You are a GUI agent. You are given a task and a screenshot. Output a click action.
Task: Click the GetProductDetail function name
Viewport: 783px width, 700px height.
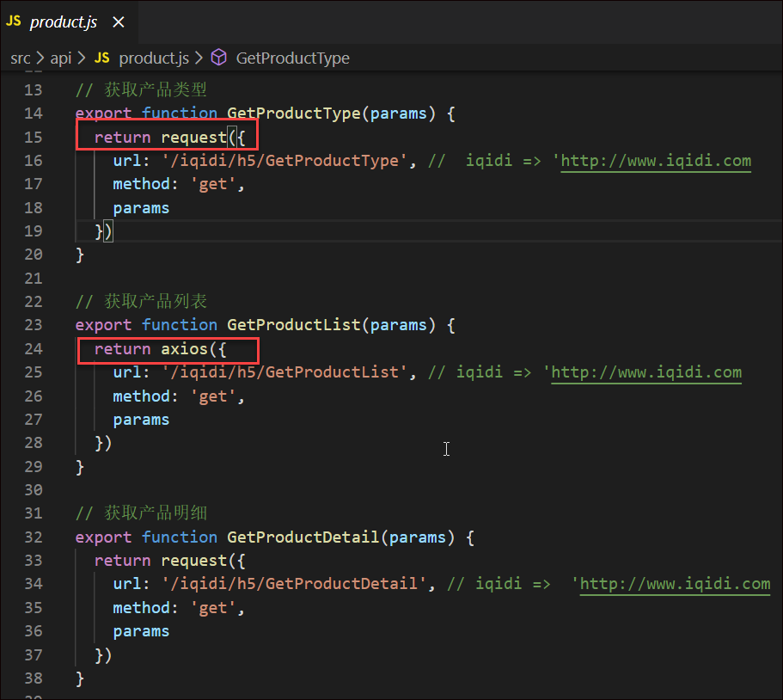click(303, 537)
